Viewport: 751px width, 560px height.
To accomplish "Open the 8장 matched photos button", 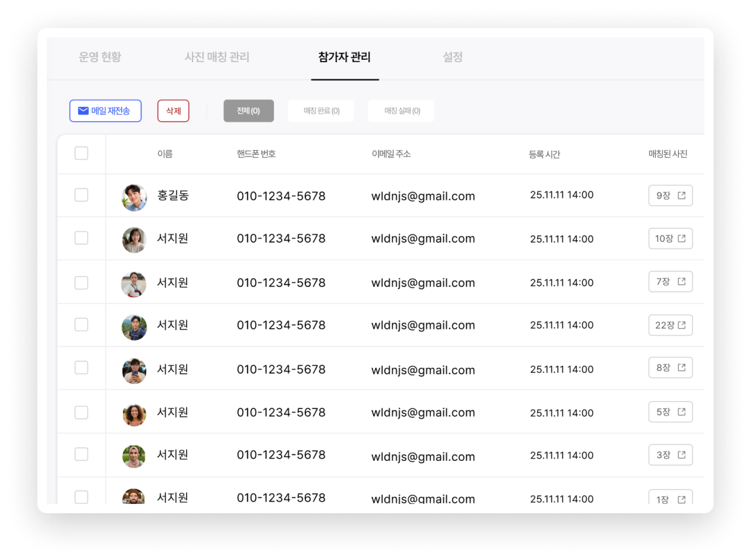I will 671,367.
